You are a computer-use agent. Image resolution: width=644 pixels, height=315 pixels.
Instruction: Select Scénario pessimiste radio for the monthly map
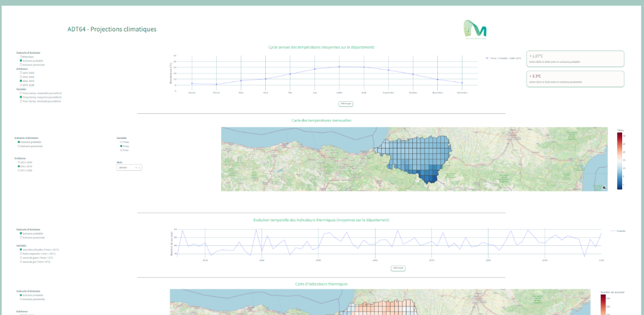pyautogui.click(x=19, y=146)
